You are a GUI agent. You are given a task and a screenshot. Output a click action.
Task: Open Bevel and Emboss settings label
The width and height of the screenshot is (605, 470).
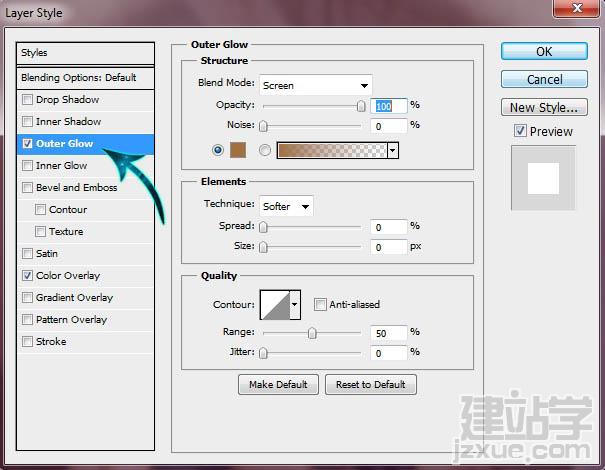[x=76, y=188]
